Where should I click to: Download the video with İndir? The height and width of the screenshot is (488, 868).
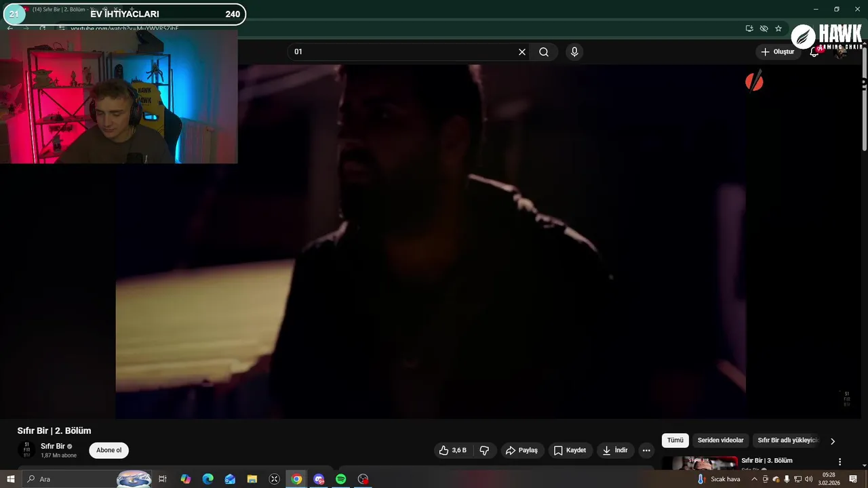615,450
